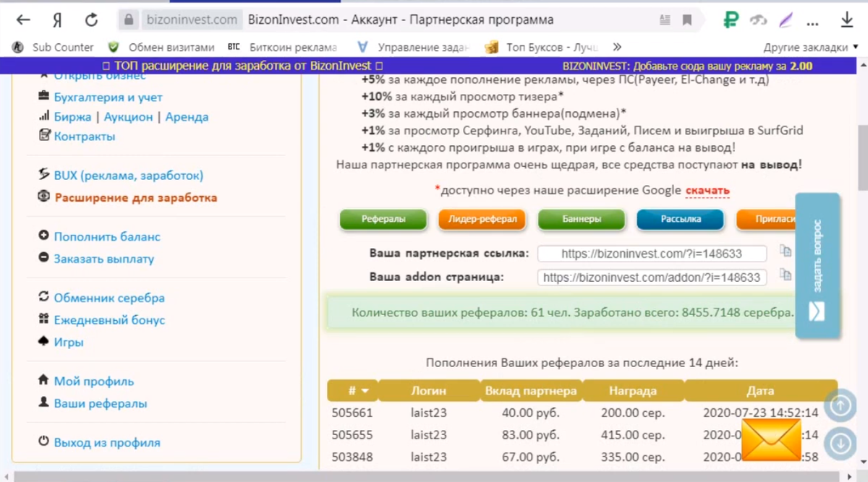
Task: Open the Sub Counter bookmark
Action: click(x=54, y=47)
